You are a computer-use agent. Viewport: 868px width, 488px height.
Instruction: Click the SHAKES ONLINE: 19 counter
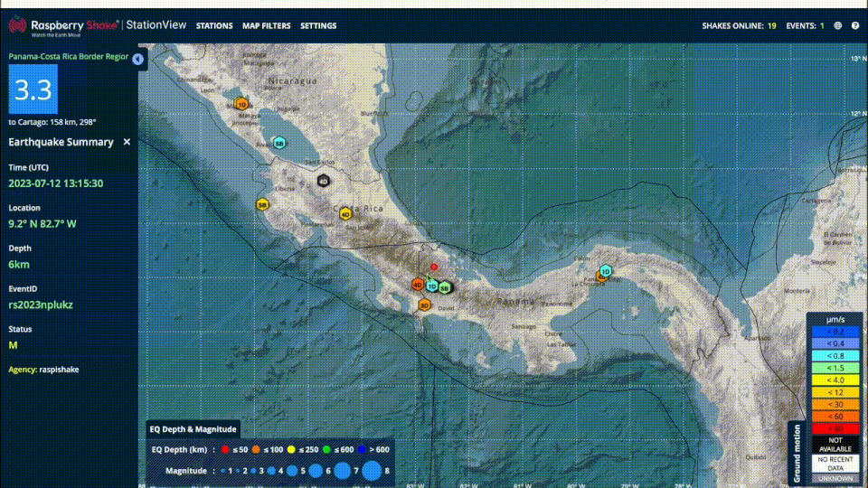(739, 26)
